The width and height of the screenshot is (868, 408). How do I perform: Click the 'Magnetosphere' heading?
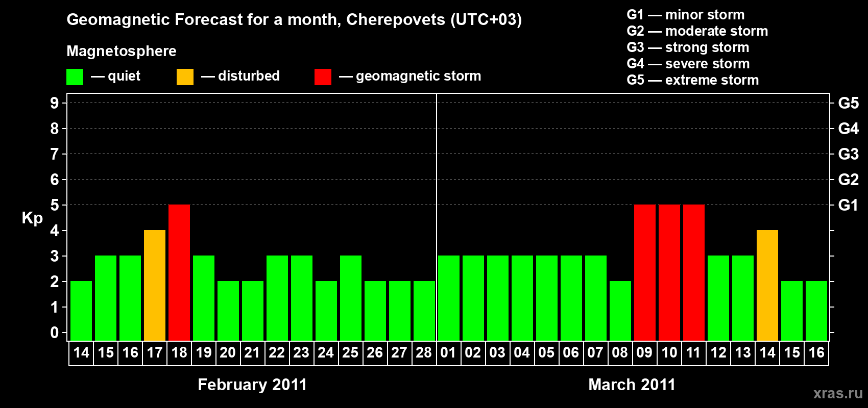tap(122, 51)
